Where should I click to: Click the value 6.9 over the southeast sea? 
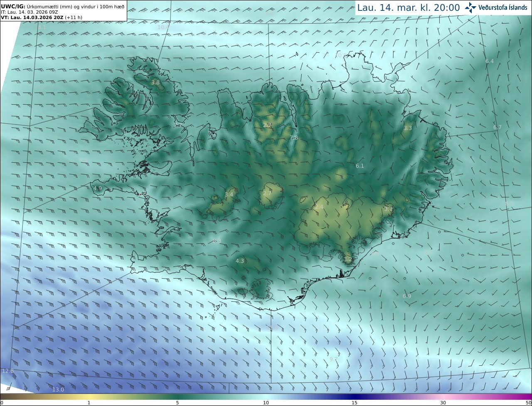tap(407, 296)
